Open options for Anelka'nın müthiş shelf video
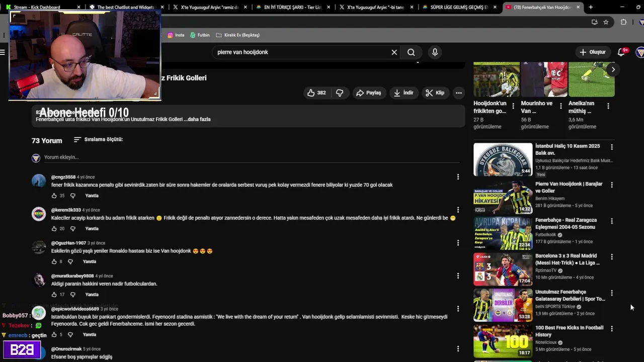The width and height of the screenshot is (644, 362). [608, 106]
